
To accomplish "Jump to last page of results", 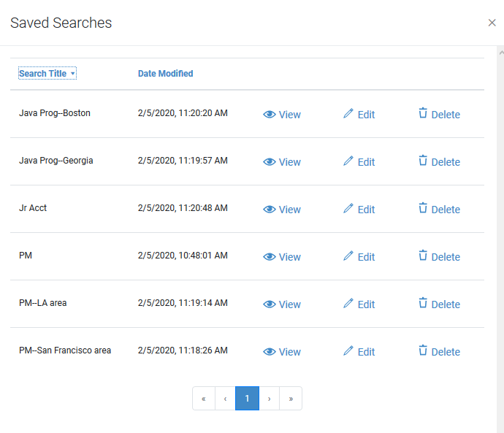I will pos(291,399).
